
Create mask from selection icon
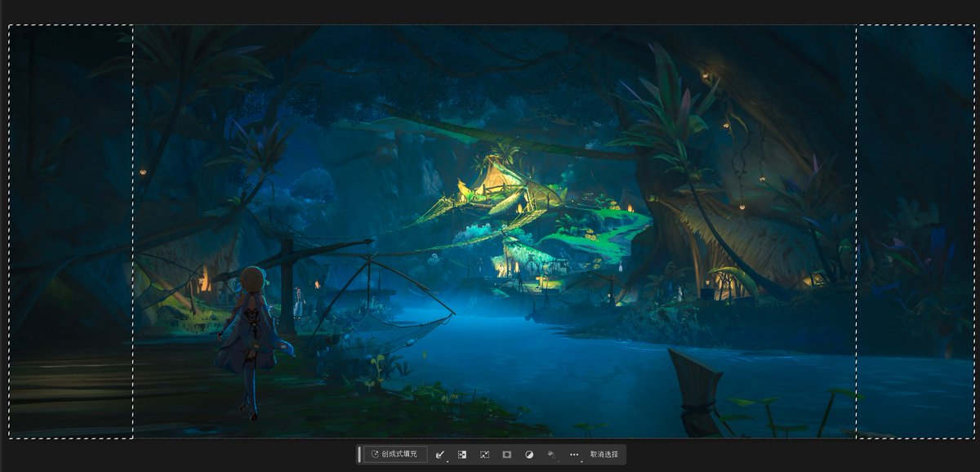(x=506, y=454)
